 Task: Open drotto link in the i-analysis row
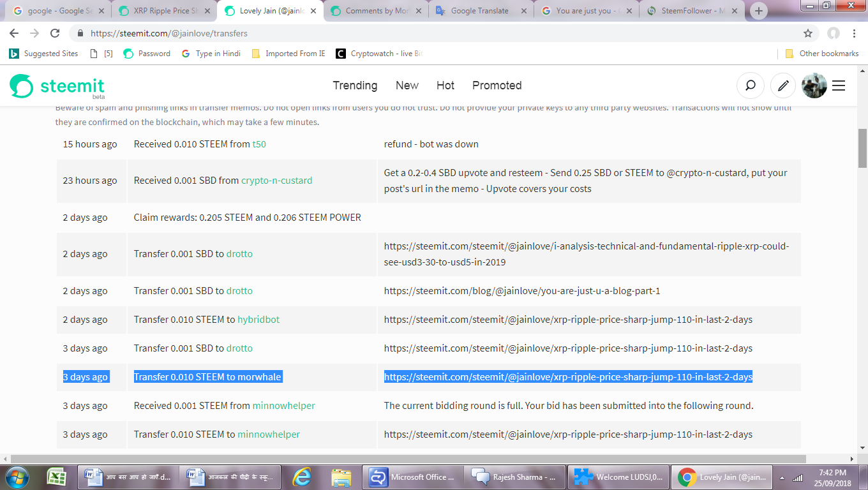tap(239, 254)
